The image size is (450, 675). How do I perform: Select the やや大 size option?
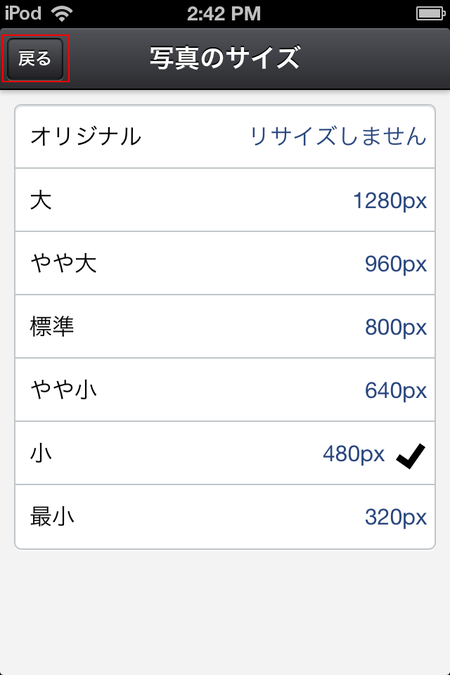[225, 263]
